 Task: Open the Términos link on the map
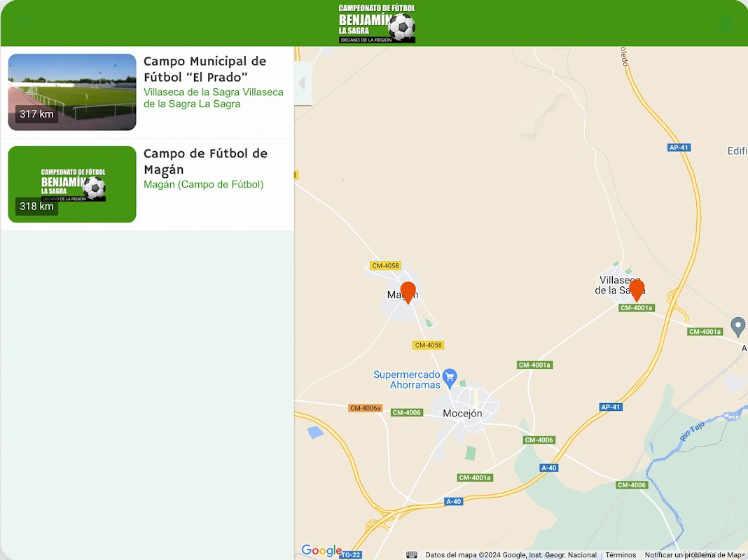coord(621,555)
